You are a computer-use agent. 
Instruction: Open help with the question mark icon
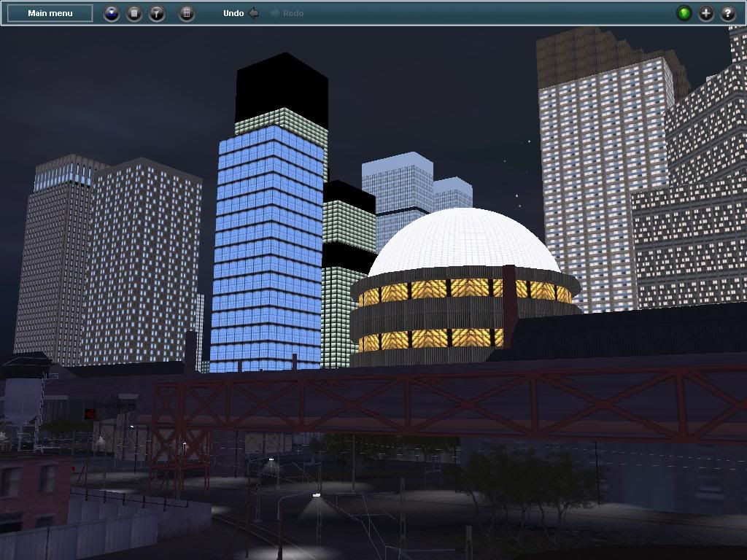point(727,13)
